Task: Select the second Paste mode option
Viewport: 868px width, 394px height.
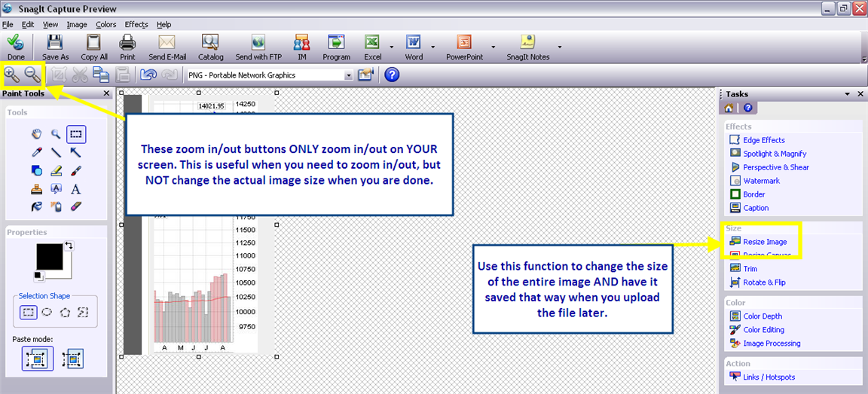Action: 73,359
